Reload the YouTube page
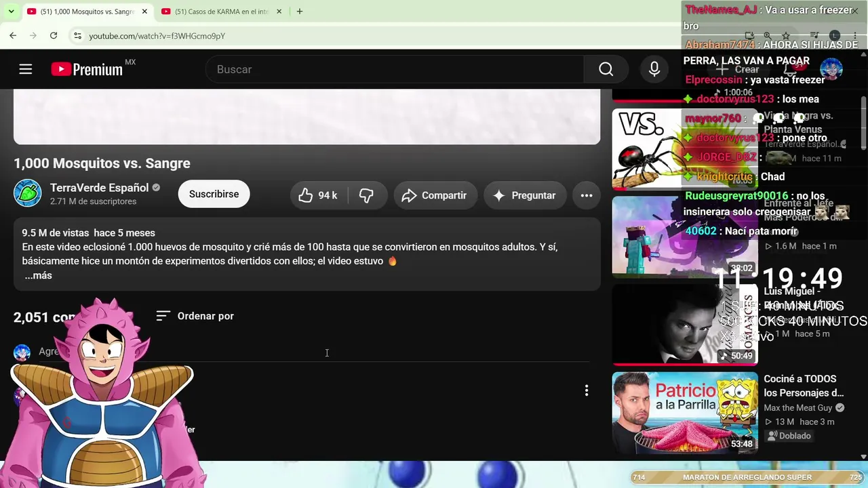868x488 pixels. point(54,35)
